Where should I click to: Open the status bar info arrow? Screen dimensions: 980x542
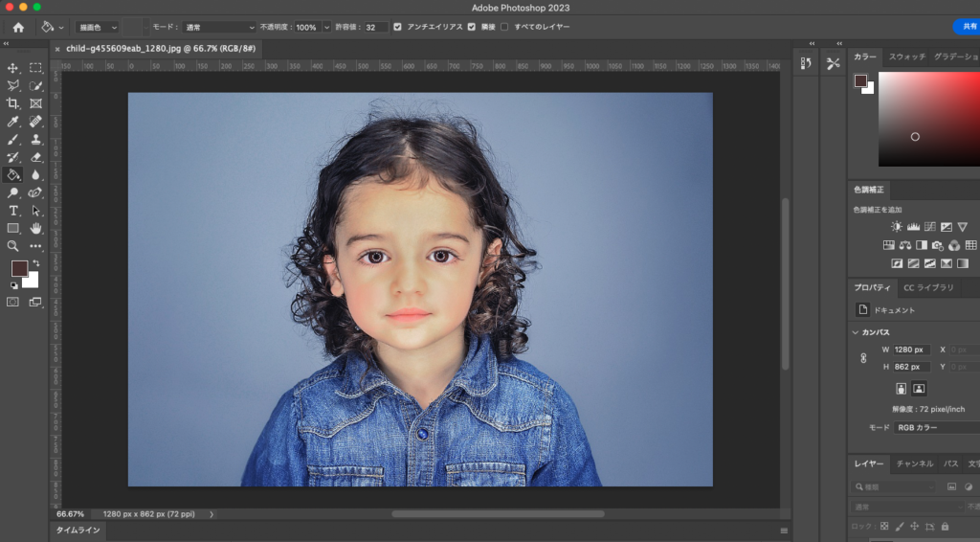click(212, 514)
